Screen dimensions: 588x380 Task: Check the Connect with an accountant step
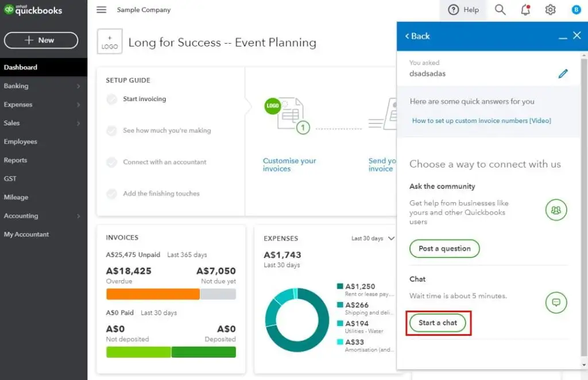(x=112, y=162)
